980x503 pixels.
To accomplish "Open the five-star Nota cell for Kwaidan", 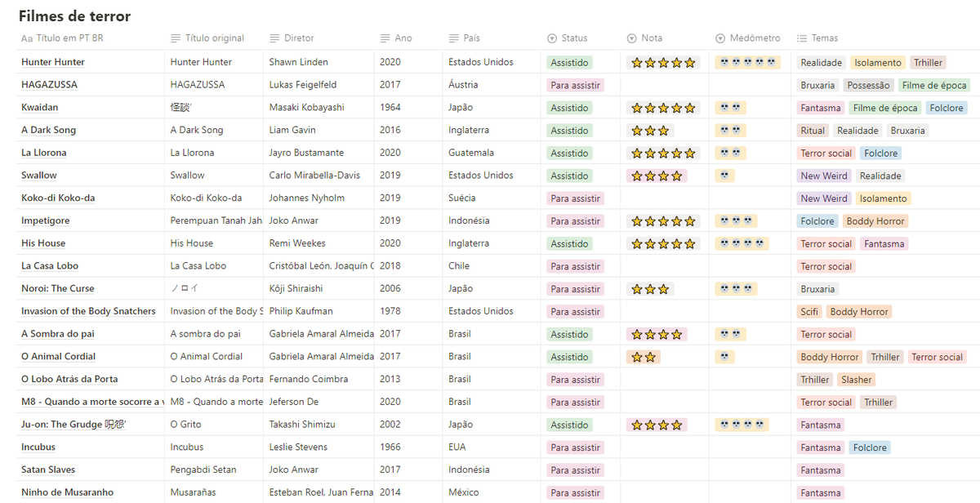I will click(x=662, y=108).
